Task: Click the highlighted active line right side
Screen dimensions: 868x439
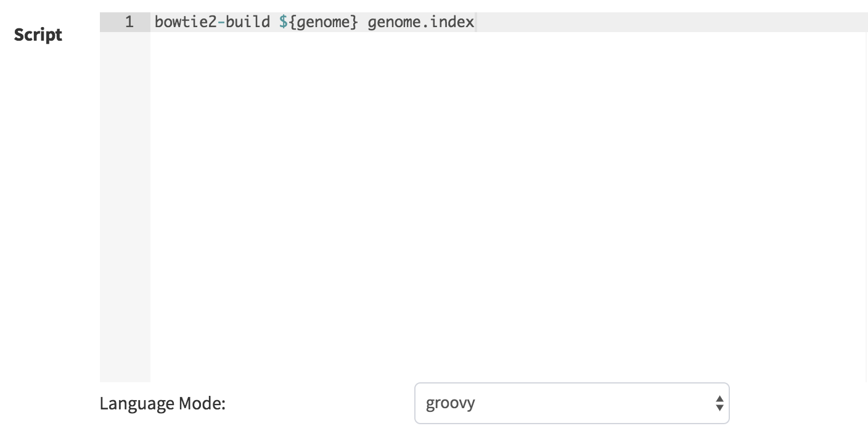Action: click(672, 22)
